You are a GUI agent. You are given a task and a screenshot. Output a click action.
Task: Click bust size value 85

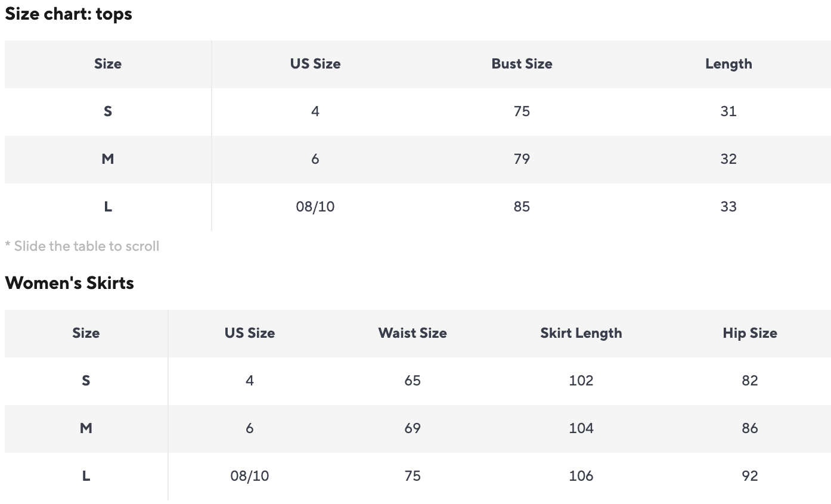click(x=522, y=207)
